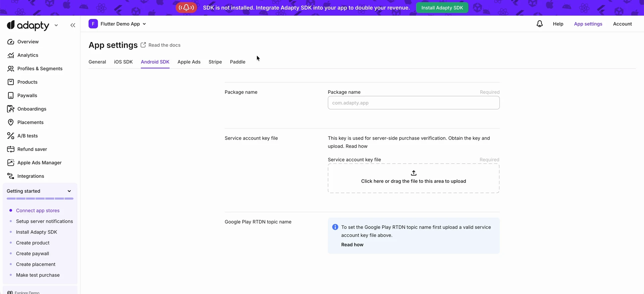Open the Apple Ads tab

tap(189, 62)
